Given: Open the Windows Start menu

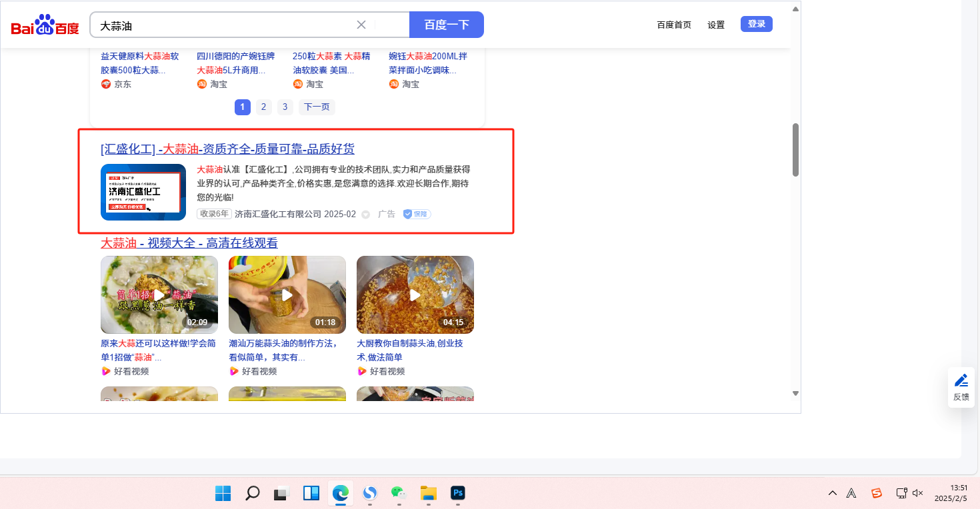Looking at the screenshot, I should [x=223, y=493].
